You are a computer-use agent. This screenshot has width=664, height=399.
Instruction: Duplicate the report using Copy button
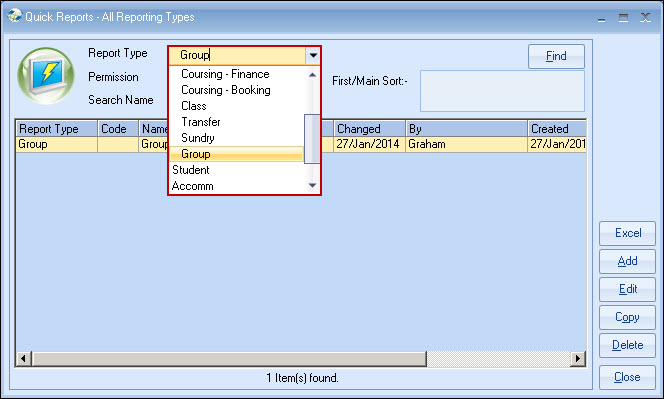pyautogui.click(x=627, y=317)
